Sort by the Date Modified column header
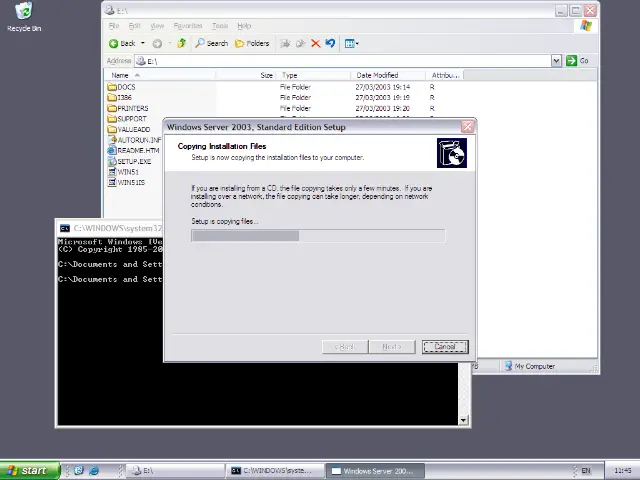The width and height of the screenshot is (640, 480). click(388, 75)
